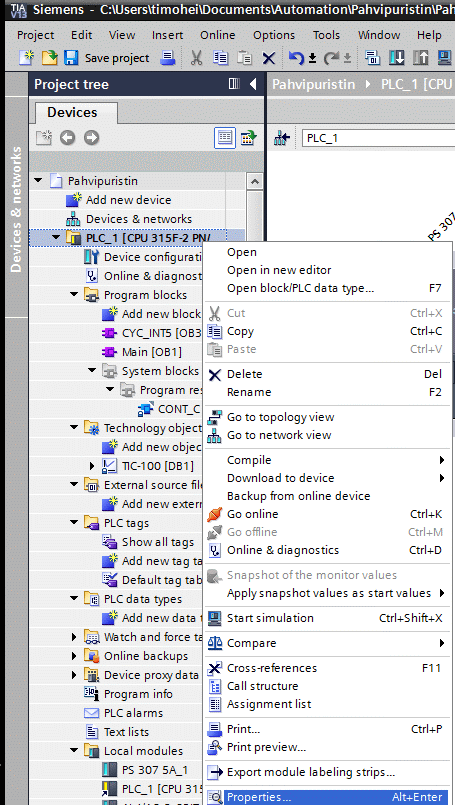
Task: Click the Devices & networks vertical sidebar tab
Action: pyautogui.click(x=16, y=209)
